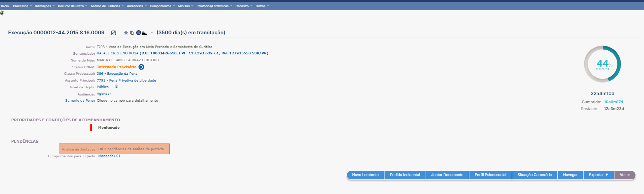Viewport: 644px width, 194px height.
Task: Click the small duplicate pages icon after star
Action: [132, 33]
